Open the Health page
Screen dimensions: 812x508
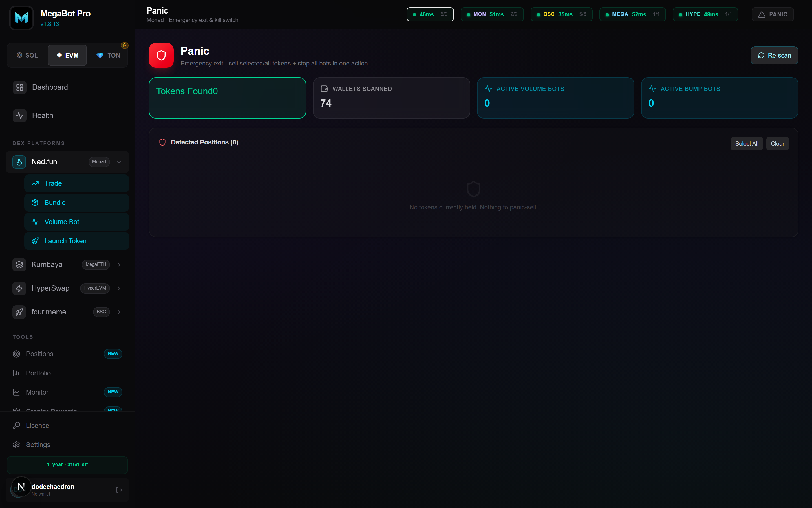coord(67,116)
